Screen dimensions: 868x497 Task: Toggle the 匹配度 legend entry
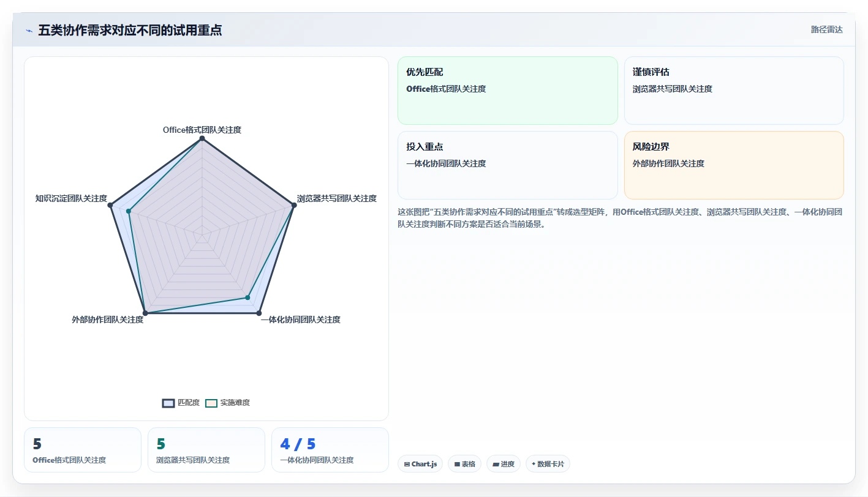[x=181, y=403]
